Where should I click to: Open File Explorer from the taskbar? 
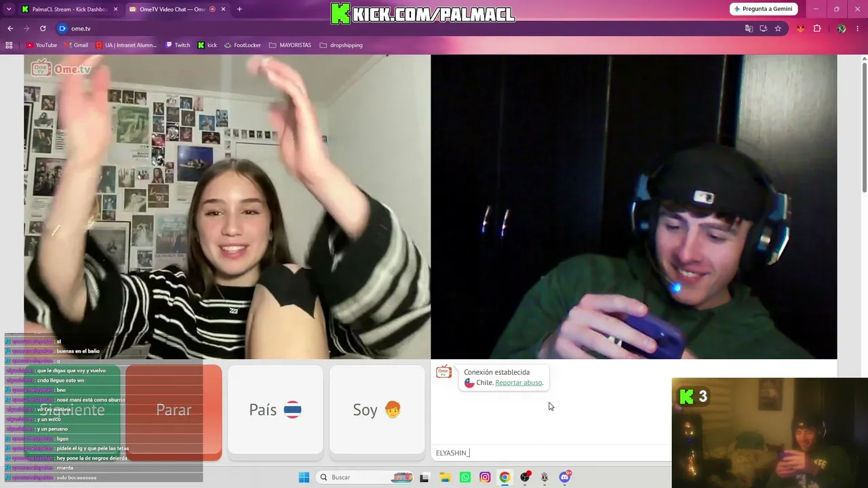click(x=445, y=477)
